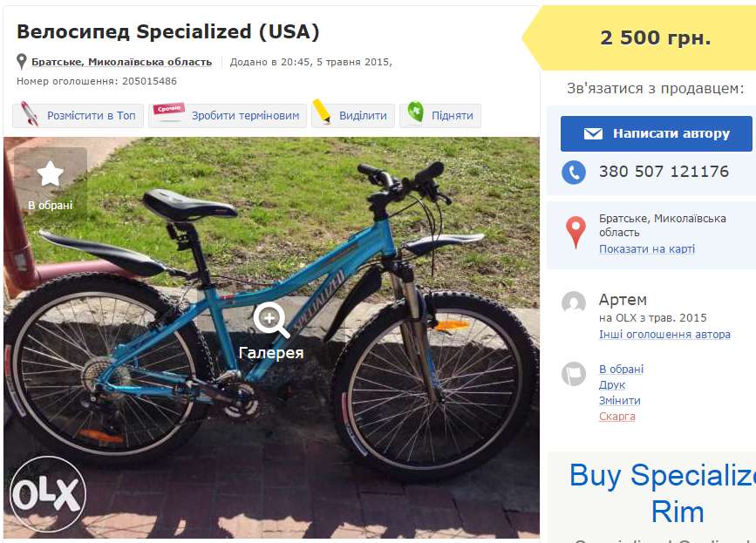Image resolution: width=756 pixels, height=543 pixels.
Task: Click the rocket icon for Top placement
Action: 30,114
